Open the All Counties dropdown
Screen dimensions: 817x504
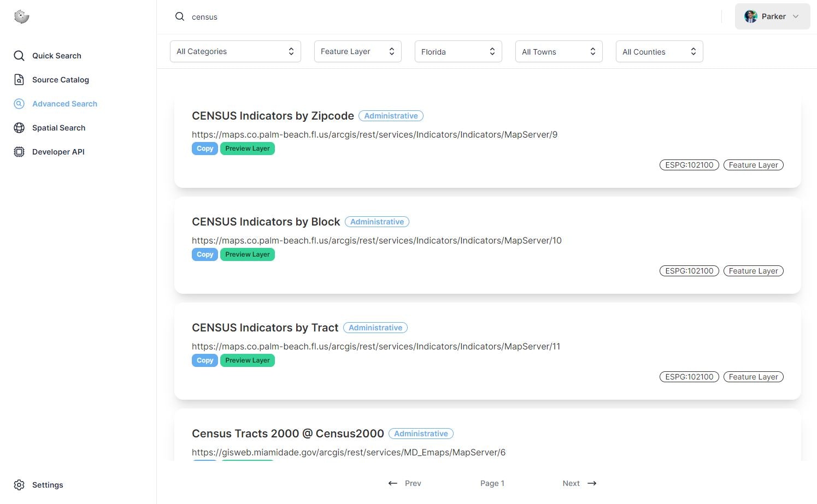(x=660, y=51)
